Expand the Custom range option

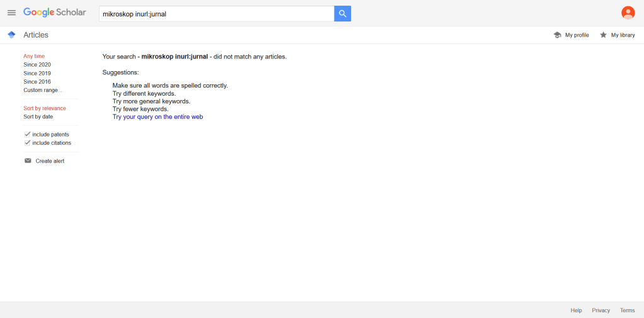43,90
